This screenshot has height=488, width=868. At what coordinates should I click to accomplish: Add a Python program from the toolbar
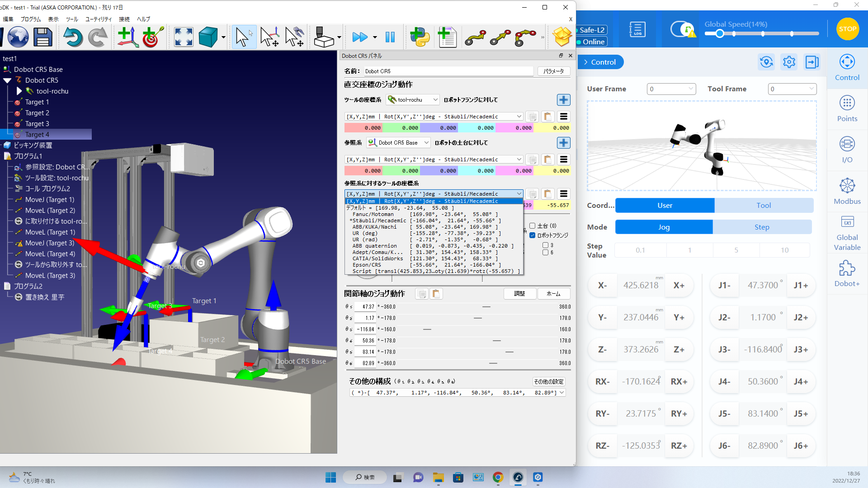tap(420, 37)
